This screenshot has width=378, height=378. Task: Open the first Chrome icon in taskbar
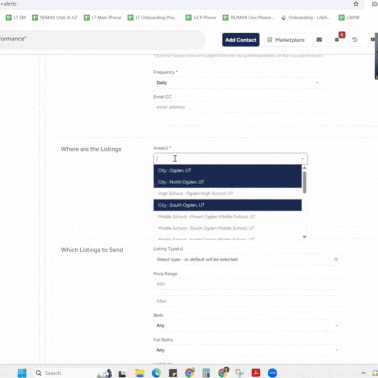click(x=190, y=373)
